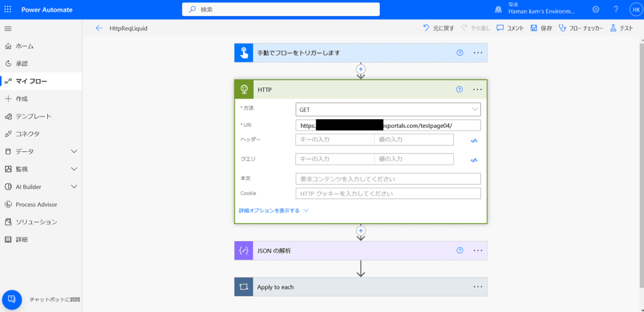Click the Cookie input field
644x312 pixels.
click(x=388, y=193)
